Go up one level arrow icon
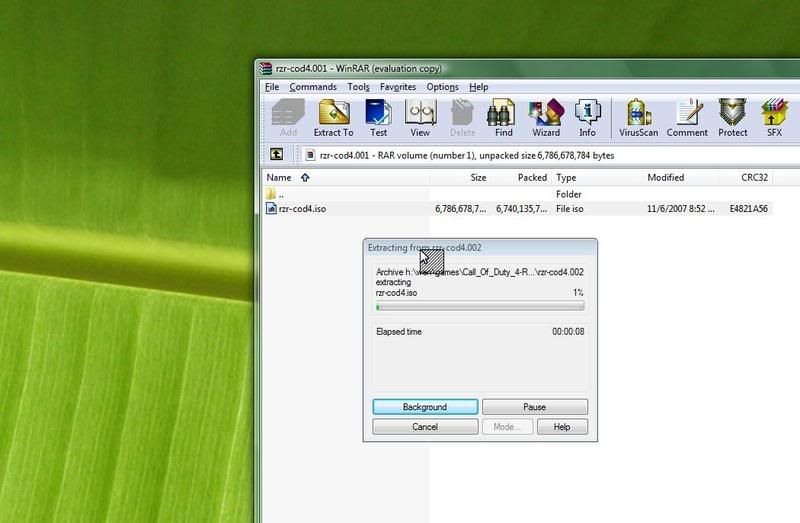 pyautogui.click(x=277, y=154)
